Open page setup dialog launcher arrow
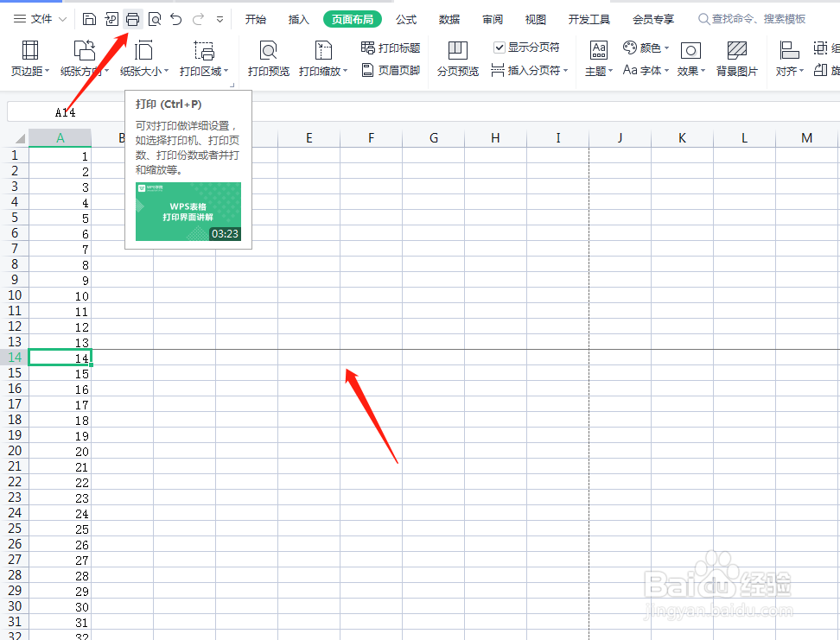 (232, 85)
